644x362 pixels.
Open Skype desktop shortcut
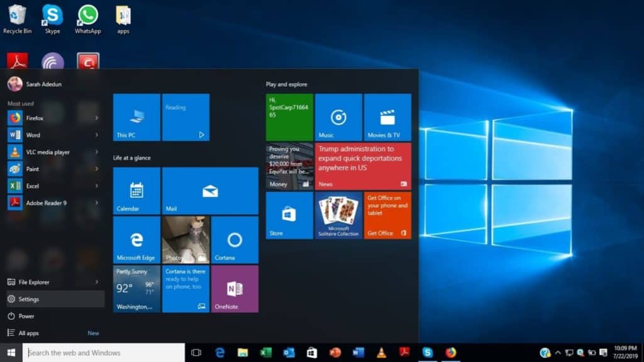point(53,20)
